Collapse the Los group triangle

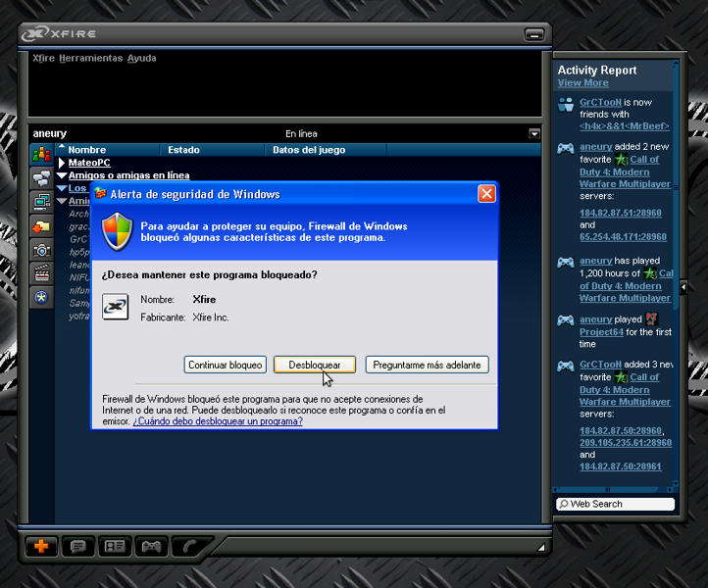click(62, 188)
